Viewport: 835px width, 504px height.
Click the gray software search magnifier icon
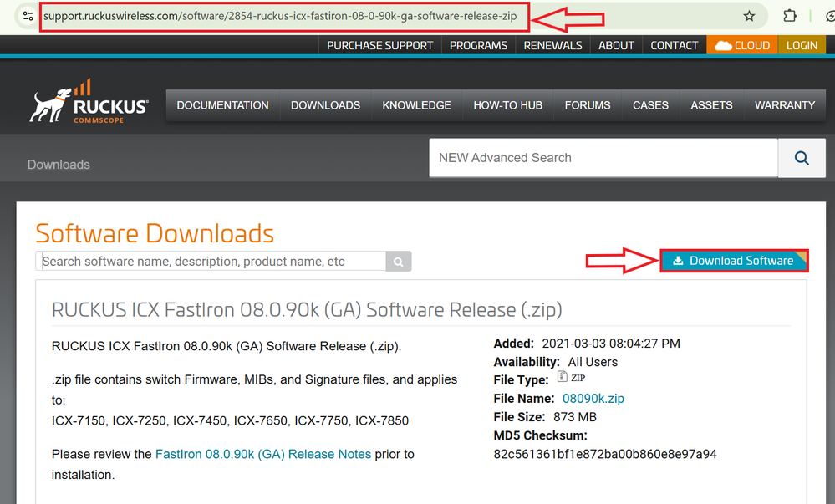tap(399, 262)
